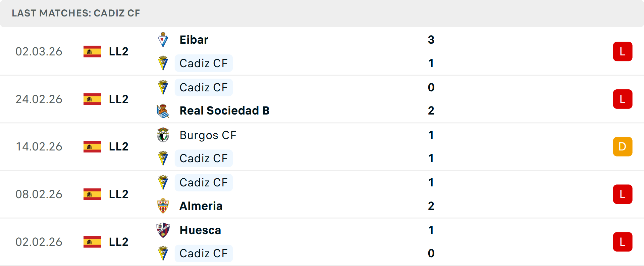Click the Eibar club crest
The height and width of the screenshot is (266, 644).
point(163,40)
